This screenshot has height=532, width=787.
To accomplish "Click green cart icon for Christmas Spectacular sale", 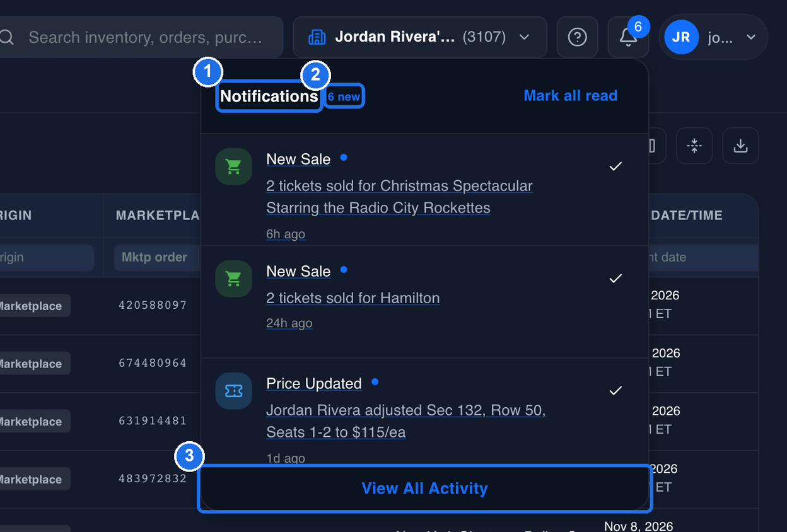I will [234, 166].
